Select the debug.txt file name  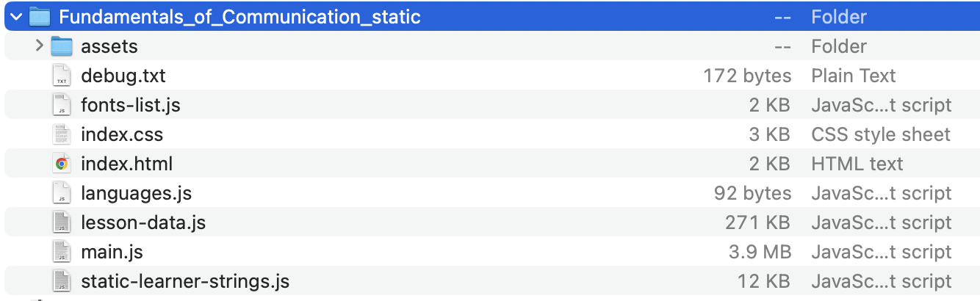(123, 76)
